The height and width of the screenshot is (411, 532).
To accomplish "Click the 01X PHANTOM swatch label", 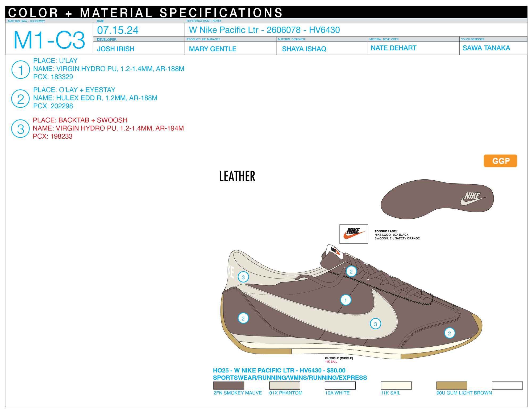I will (x=286, y=393).
